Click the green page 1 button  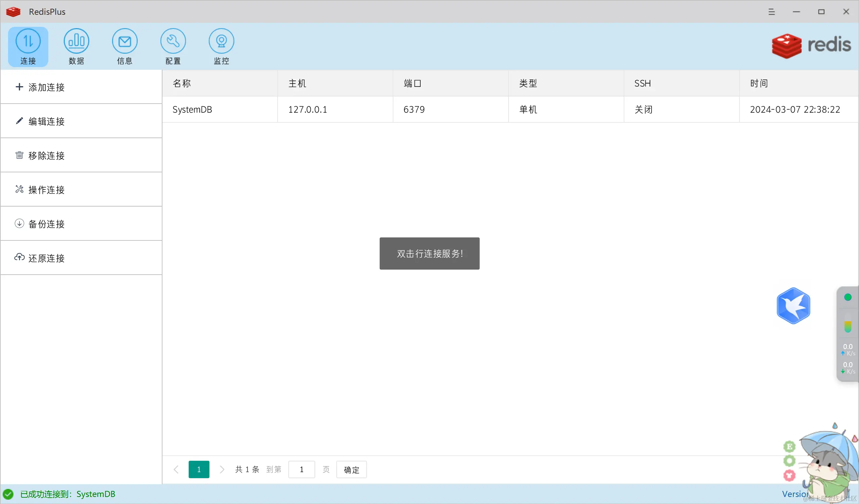point(199,469)
